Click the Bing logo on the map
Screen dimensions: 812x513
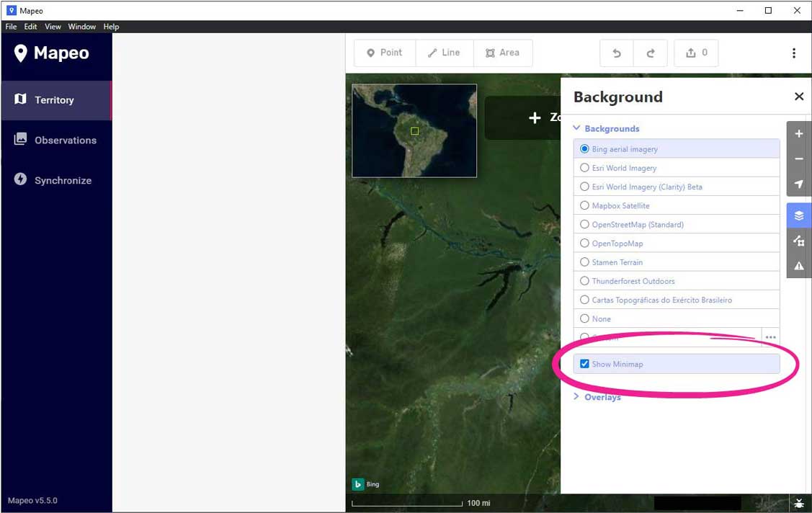click(366, 484)
